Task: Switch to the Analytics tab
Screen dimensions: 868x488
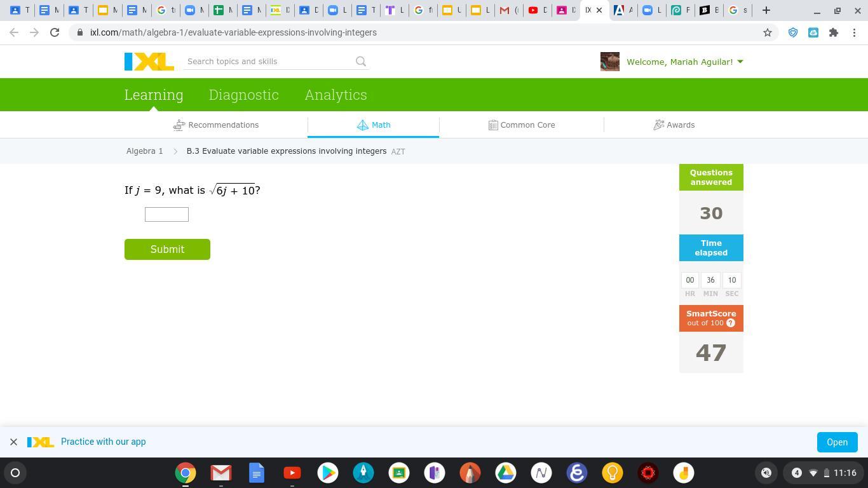Action: [x=336, y=95]
